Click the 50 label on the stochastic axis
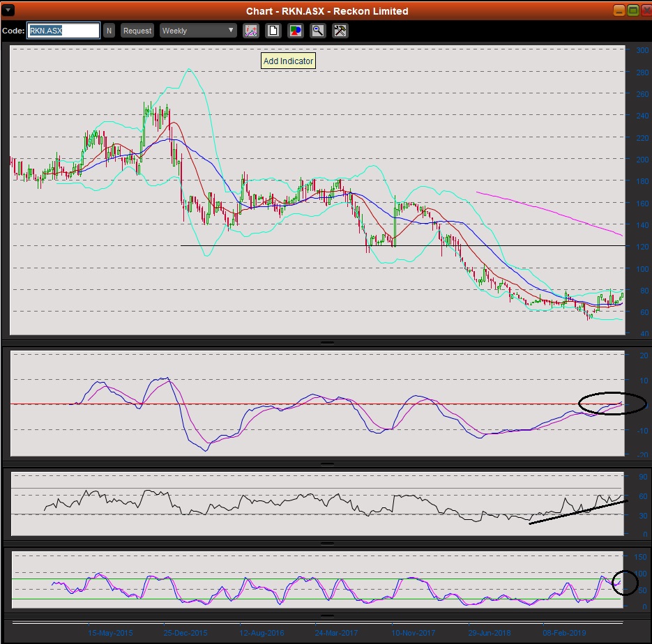The height and width of the screenshot is (644, 652). tap(642, 590)
